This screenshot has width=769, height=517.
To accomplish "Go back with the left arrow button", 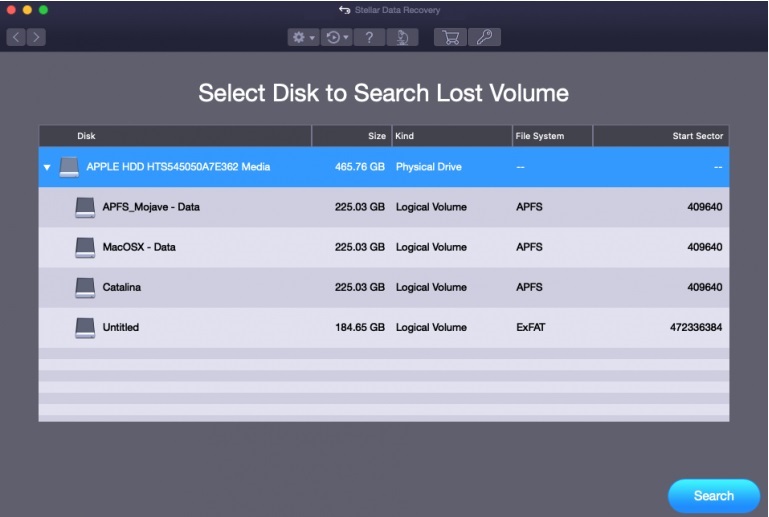I will pyautogui.click(x=16, y=37).
